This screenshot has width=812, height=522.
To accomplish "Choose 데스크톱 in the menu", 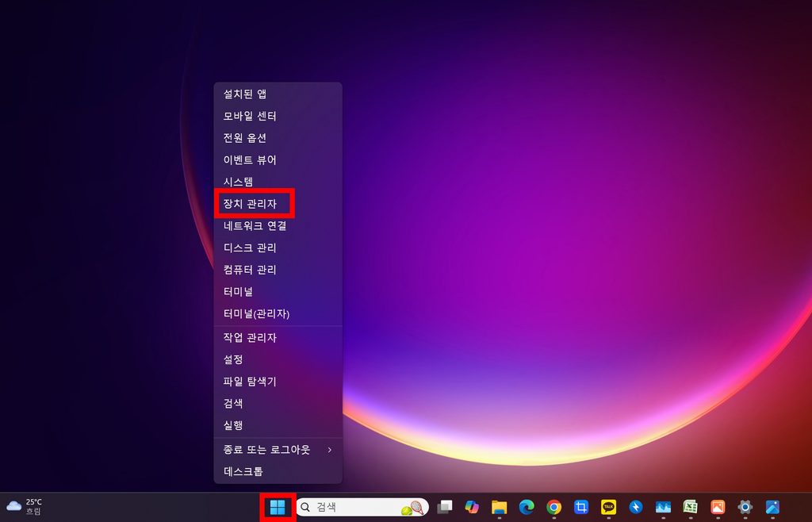I will [278, 471].
